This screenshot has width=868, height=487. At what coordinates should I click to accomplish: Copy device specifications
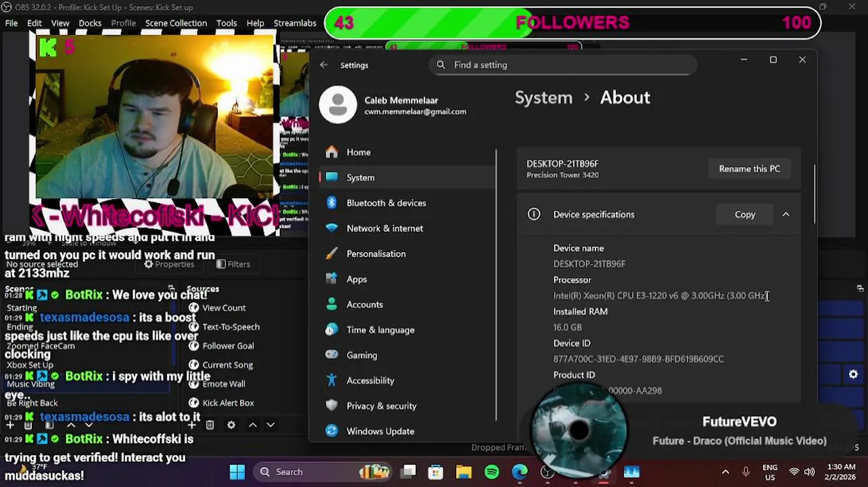click(745, 214)
